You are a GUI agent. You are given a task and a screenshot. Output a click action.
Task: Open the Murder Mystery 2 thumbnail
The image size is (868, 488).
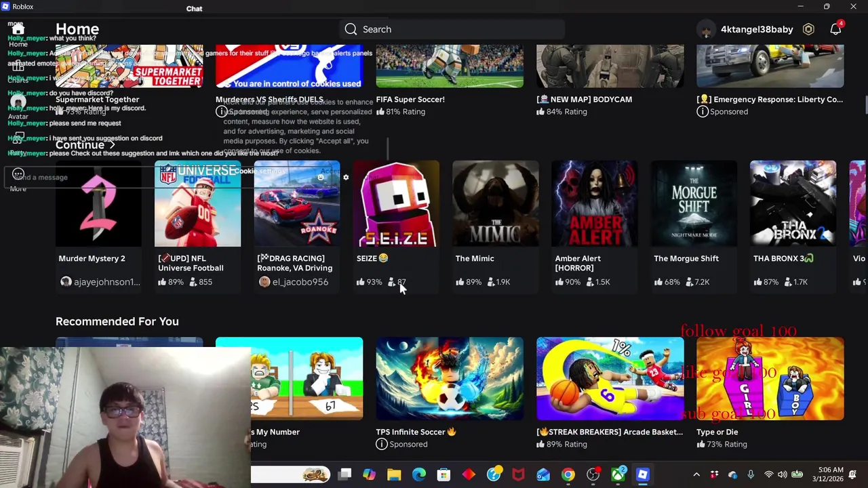click(x=98, y=204)
